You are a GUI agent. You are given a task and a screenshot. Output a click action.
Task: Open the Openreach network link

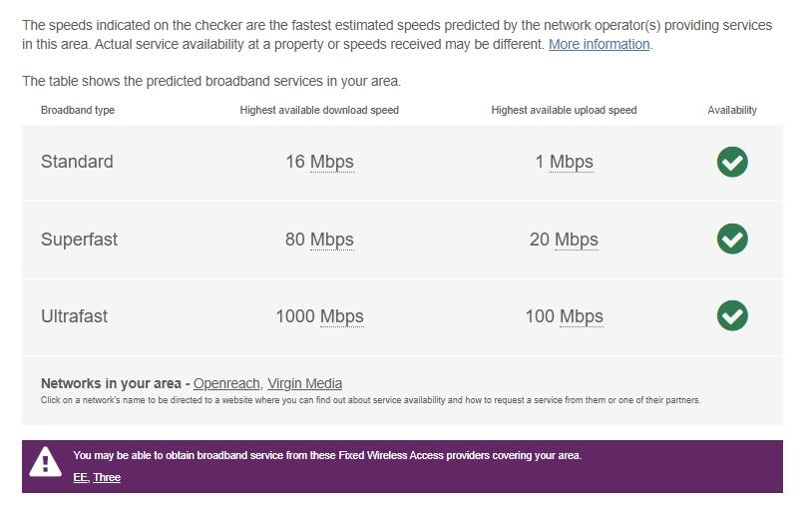point(226,383)
